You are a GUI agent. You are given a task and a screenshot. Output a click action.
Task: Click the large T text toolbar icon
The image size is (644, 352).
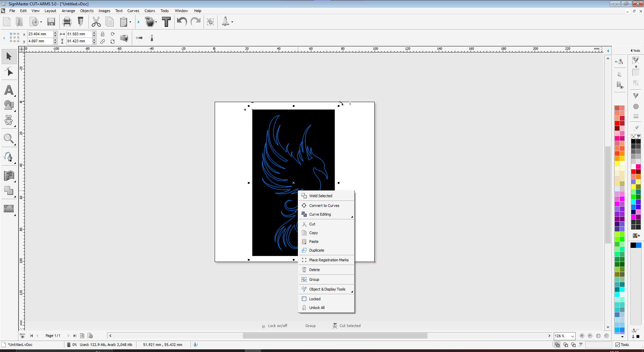click(x=166, y=22)
